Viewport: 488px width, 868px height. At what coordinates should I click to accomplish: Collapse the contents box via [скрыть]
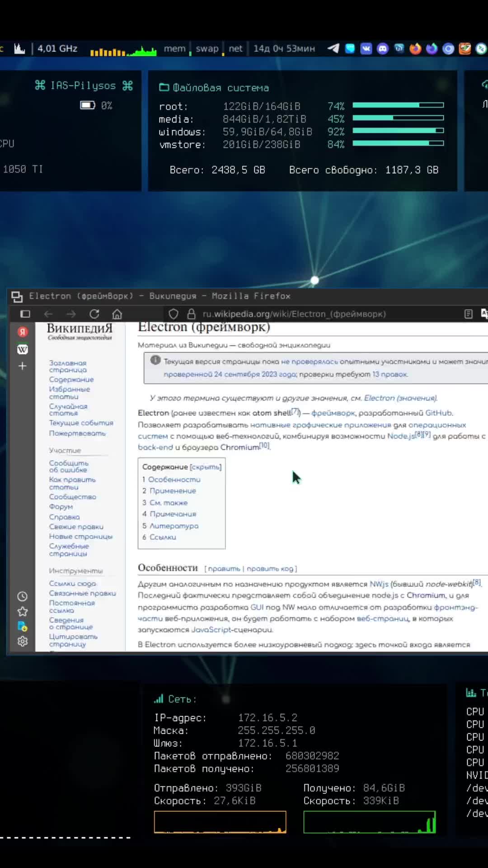tap(206, 467)
